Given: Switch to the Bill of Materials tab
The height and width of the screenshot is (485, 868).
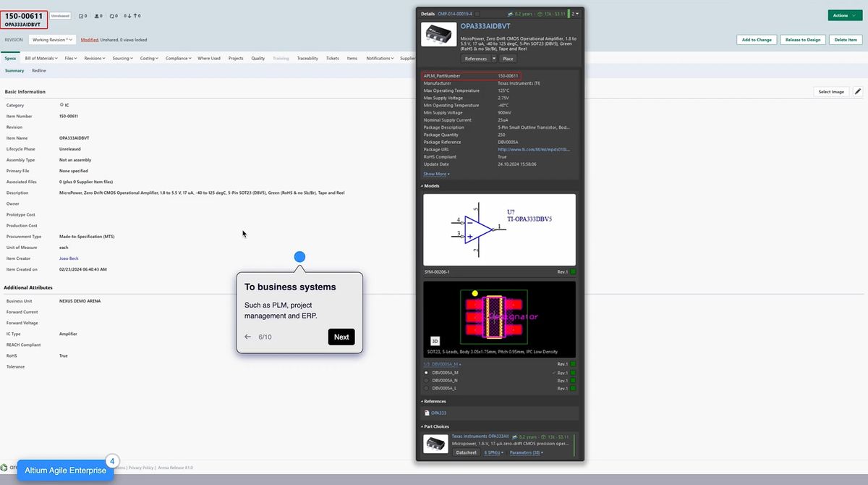Looking at the screenshot, I should point(40,58).
